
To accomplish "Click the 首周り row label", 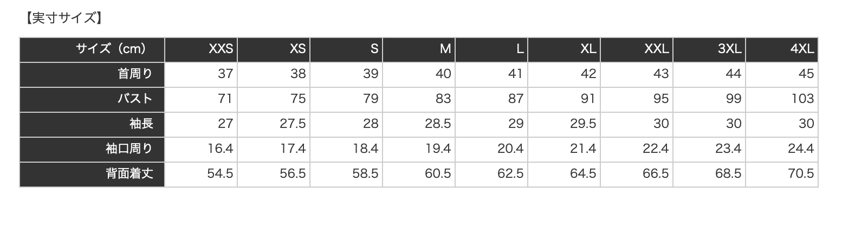I will 135,74.
